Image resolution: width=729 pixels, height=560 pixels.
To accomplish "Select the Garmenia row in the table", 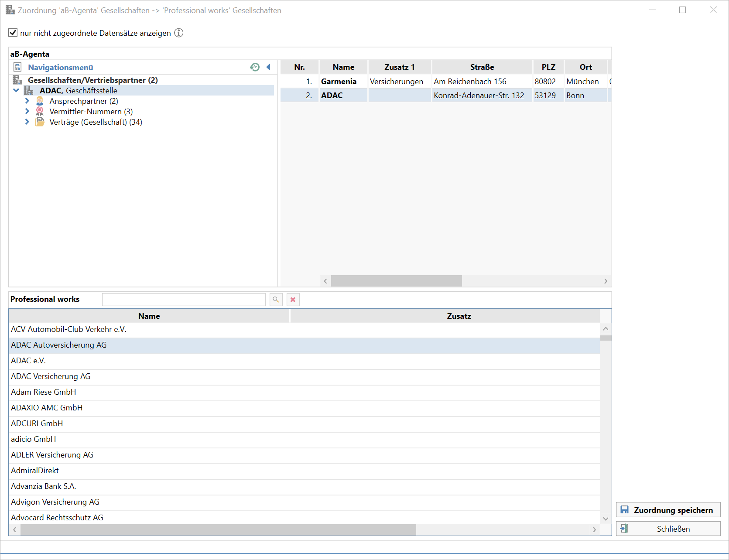I will tap(445, 82).
